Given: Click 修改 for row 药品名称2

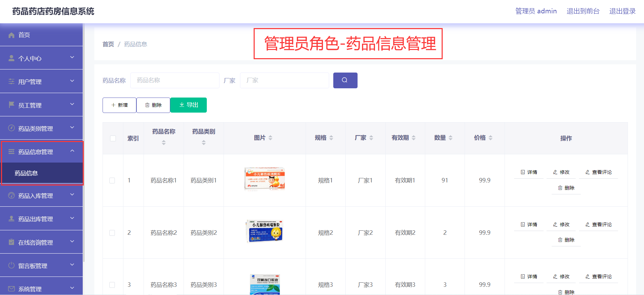Looking at the screenshot, I should (561, 225).
